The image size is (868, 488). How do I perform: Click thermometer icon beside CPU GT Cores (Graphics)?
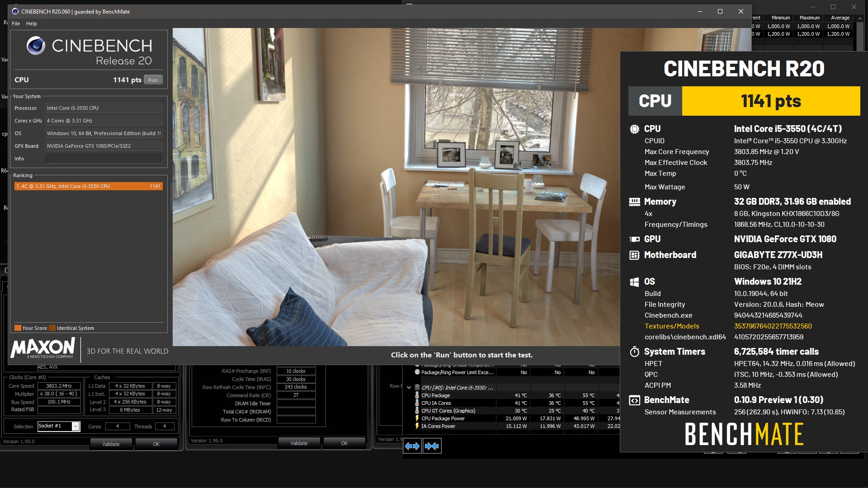click(417, 411)
